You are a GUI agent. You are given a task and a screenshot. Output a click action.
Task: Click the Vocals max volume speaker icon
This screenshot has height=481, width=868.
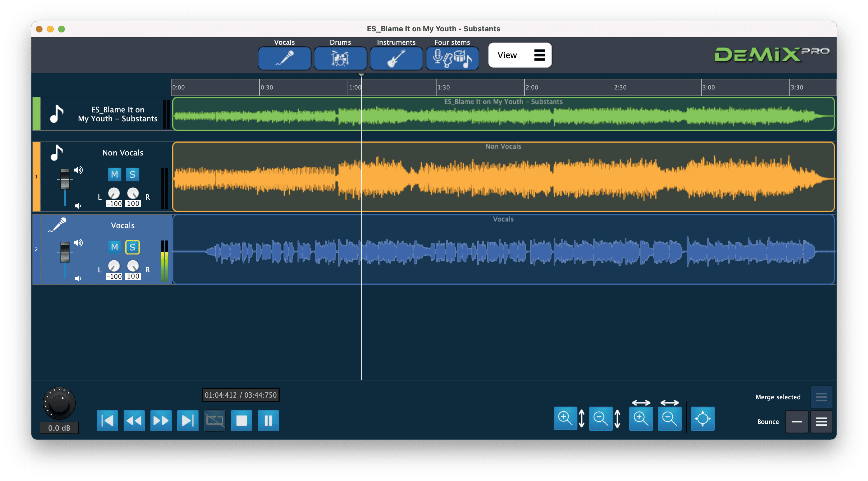click(78, 243)
